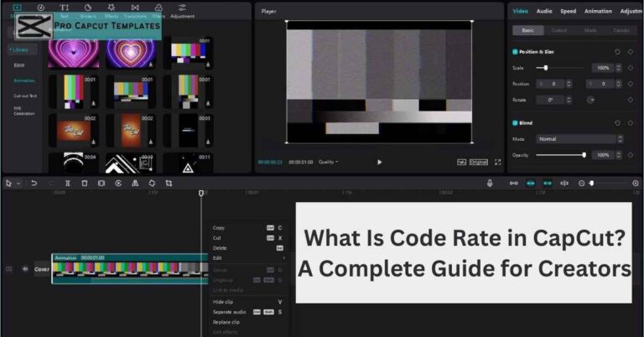Open the Effects panel icon
The height and width of the screenshot is (337, 644).
(112, 8)
